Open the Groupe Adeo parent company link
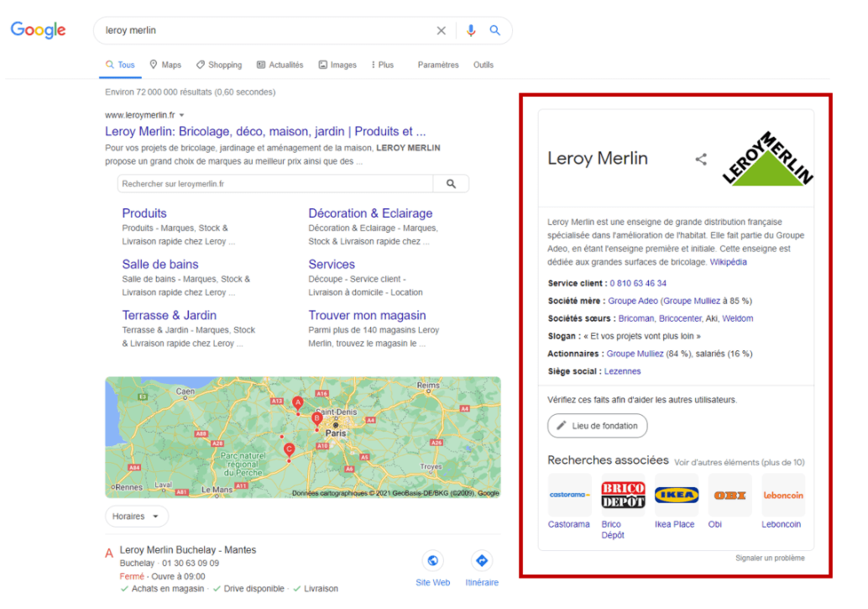868x609 pixels. (633, 301)
